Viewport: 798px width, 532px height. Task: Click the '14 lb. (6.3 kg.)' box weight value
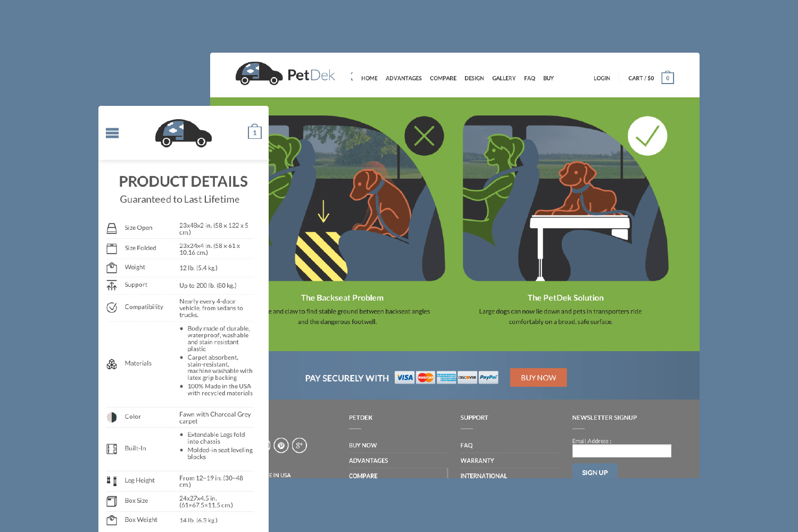[x=198, y=520]
